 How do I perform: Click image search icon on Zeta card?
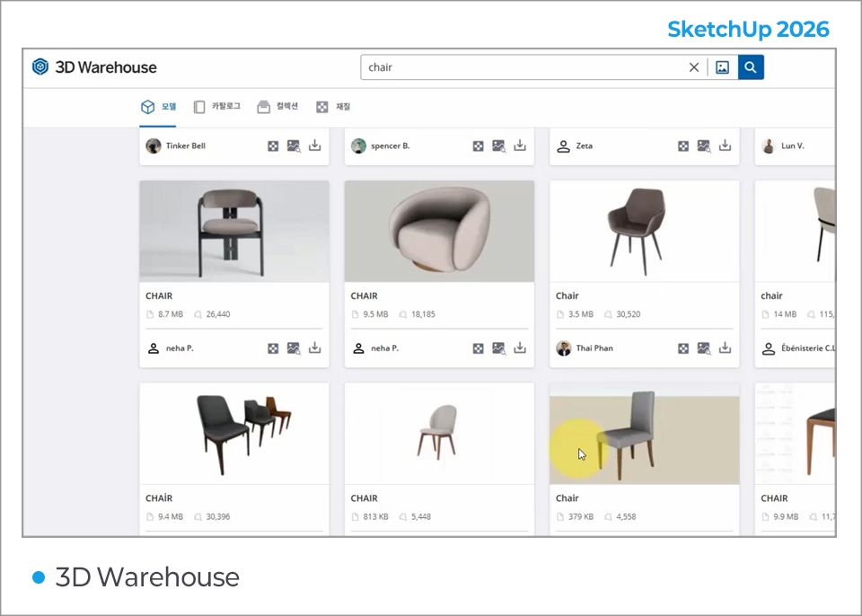pos(704,146)
